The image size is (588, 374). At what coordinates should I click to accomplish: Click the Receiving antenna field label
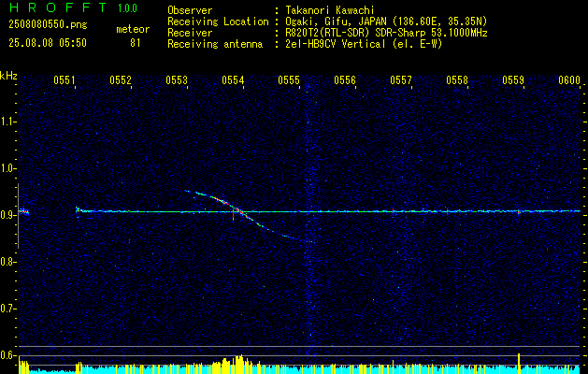[215, 44]
